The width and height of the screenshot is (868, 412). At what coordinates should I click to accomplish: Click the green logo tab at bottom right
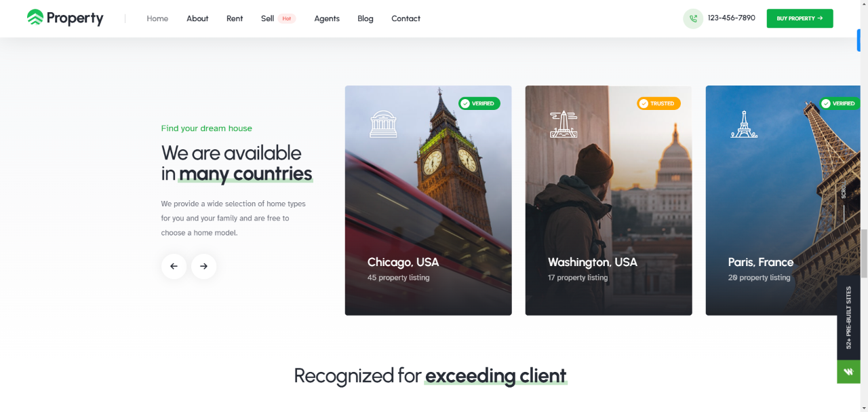pos(848,371)
